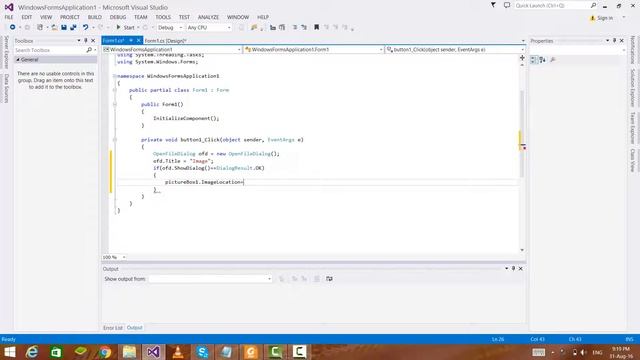
Task: Open Internet Explorer from taskbar
Action: [32, 352]
